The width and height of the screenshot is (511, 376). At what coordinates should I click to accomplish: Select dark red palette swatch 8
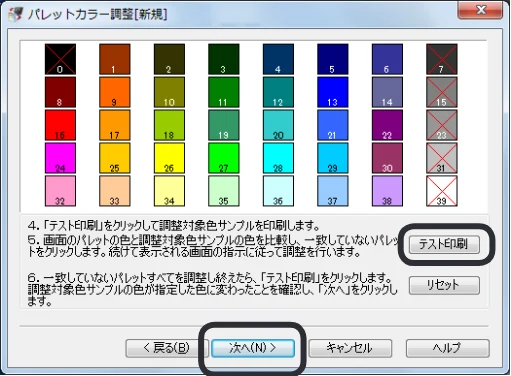click(60, 92)
